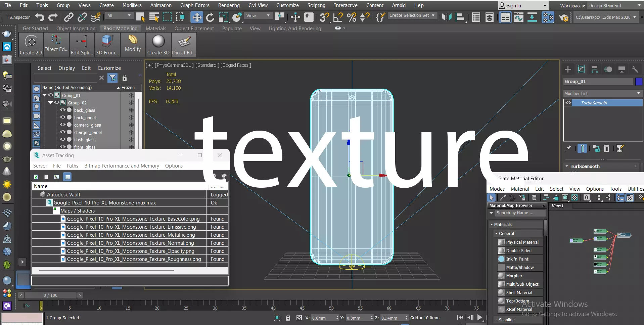Activate the Select and Link tool

[69, 17]
